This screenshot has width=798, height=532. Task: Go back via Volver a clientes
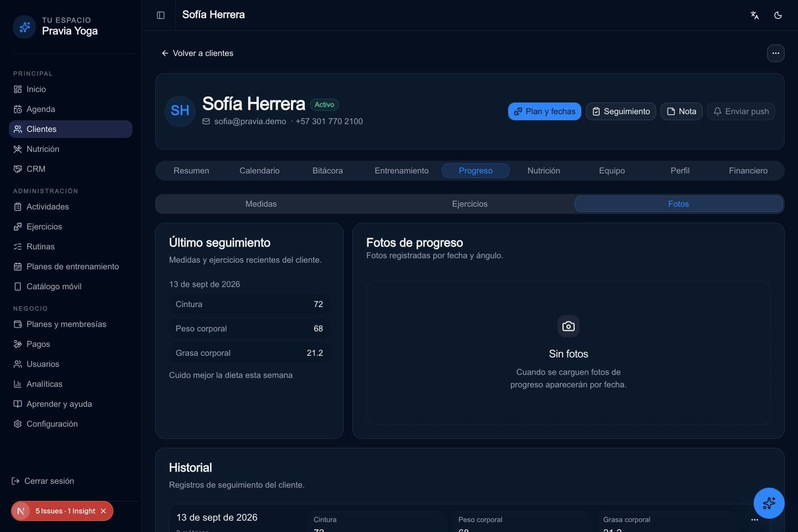197,53
